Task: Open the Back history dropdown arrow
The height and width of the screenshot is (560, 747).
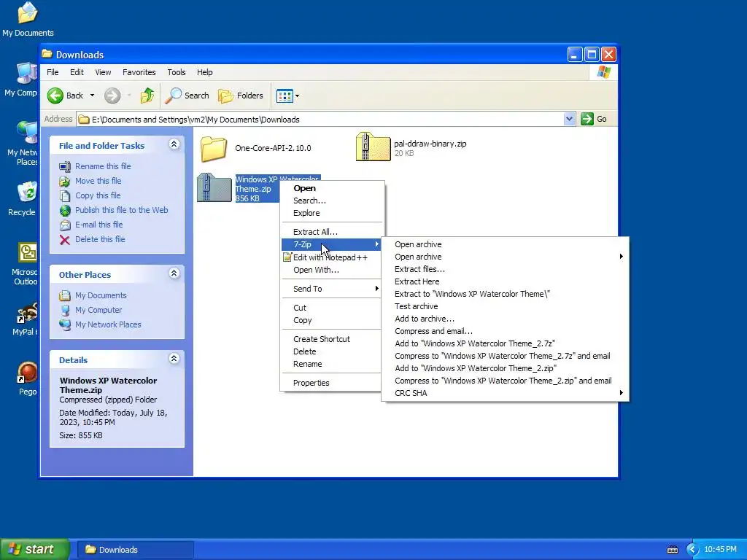Action: click(93, 96)
